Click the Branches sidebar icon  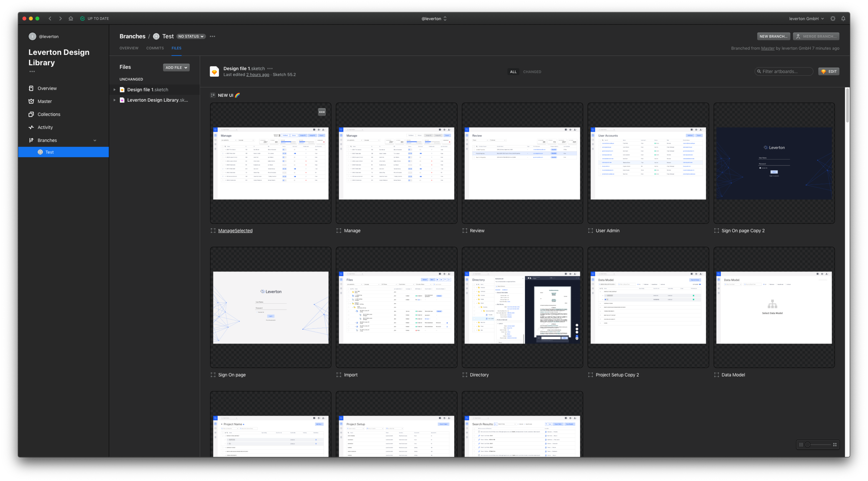(x=31, y=140)
